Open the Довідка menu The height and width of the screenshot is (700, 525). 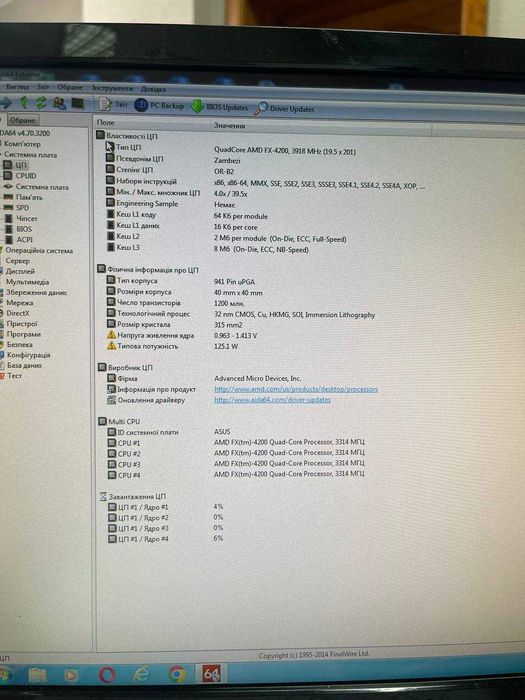pos(153,89)
